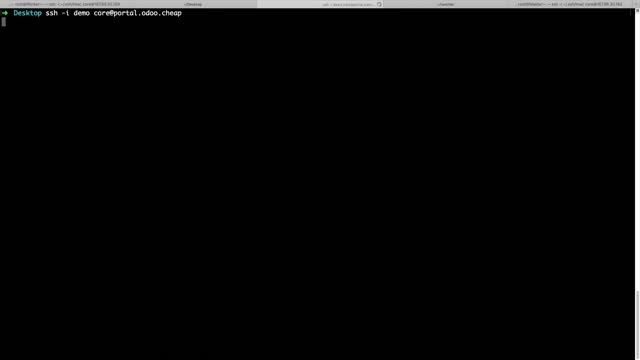Screen dimensions: 640x360
Task: Select the active tab with the loading spinner
Action: coord(320,4)
